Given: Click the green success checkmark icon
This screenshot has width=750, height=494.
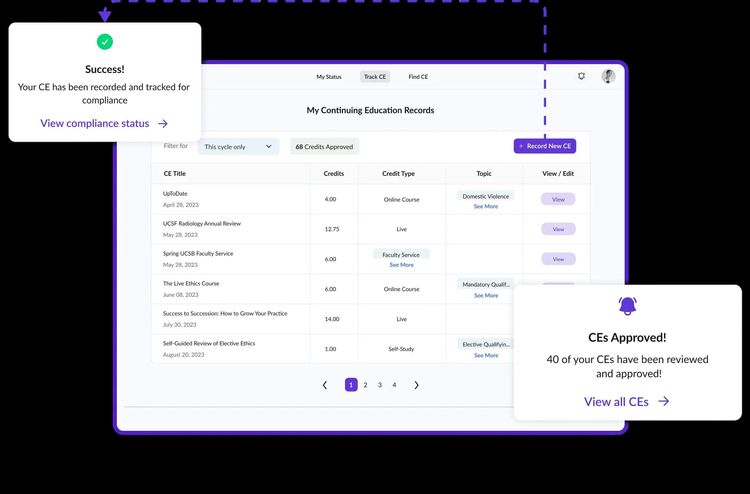Looking at the screenshot, I should (x=105, y=42).
